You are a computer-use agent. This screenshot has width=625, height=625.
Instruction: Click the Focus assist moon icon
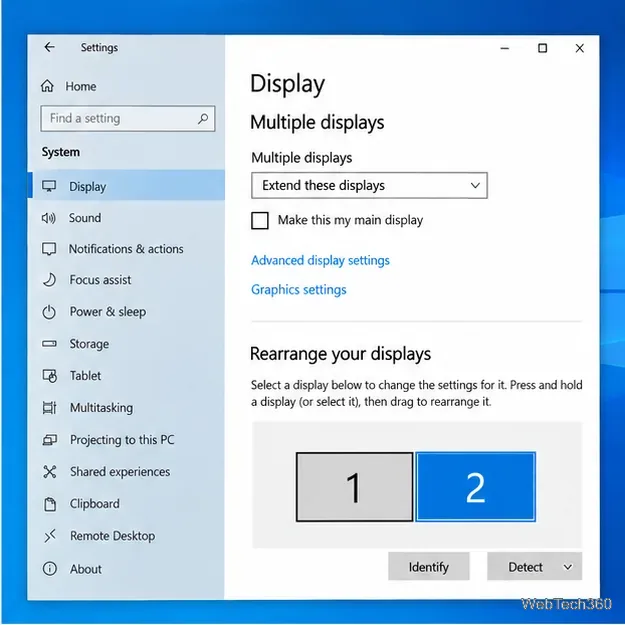click(49, 280)
